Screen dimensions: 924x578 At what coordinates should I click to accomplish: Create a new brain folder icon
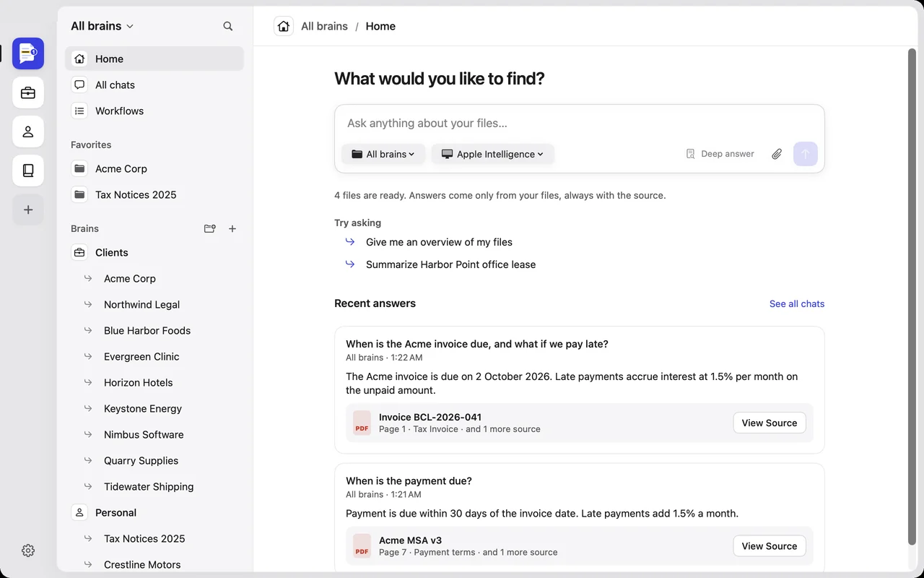[x=210, y=228]
